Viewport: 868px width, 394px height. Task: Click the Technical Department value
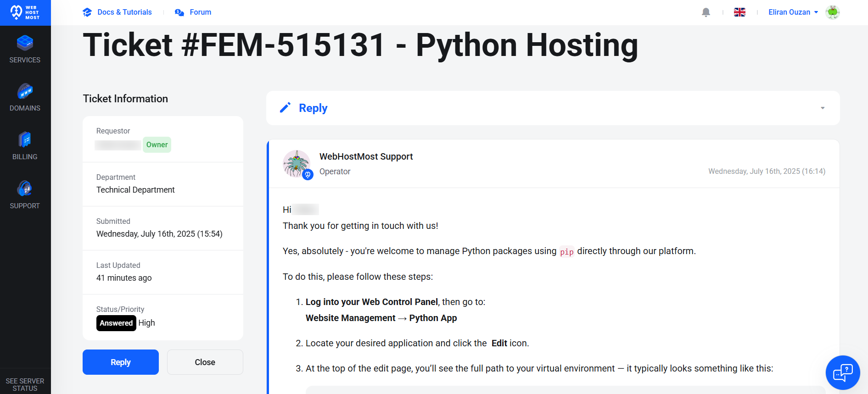click(135, 190)
